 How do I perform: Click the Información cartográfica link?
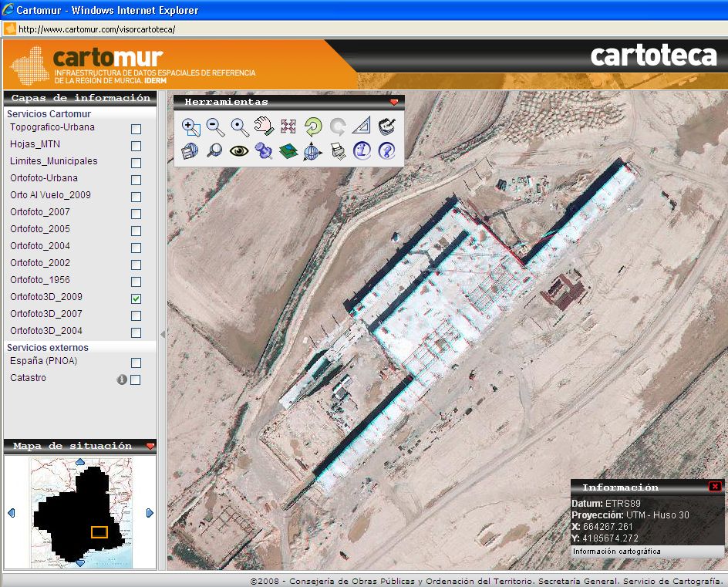pyautogui.click(x=616, y=552)
